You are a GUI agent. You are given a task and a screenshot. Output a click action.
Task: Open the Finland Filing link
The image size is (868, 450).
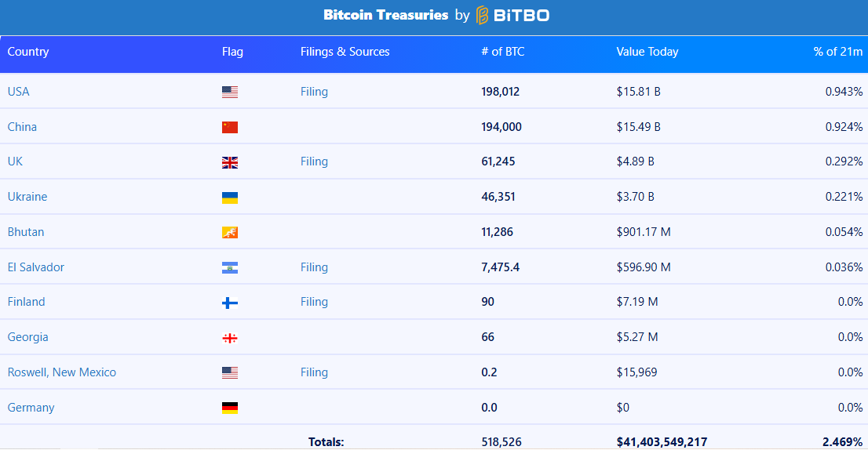click(314, 302)
